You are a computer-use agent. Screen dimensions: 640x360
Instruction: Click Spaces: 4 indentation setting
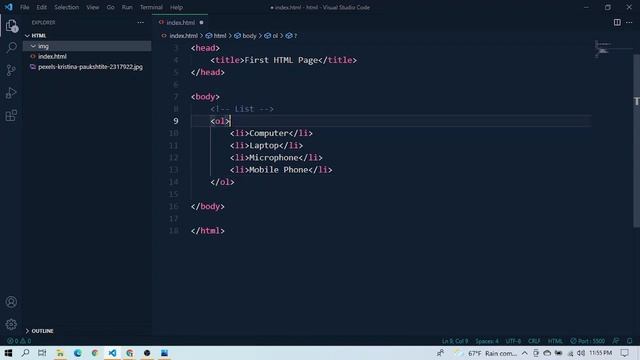tap(487, 341)
